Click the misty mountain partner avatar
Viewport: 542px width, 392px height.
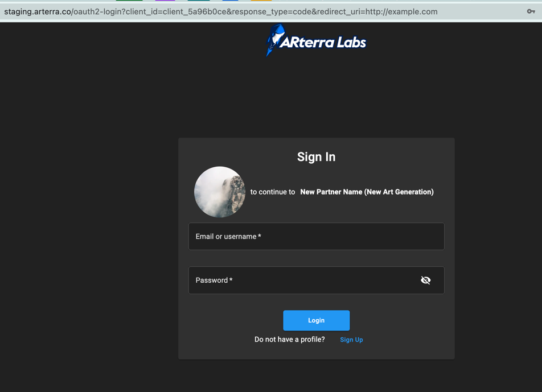coord(220,192)
